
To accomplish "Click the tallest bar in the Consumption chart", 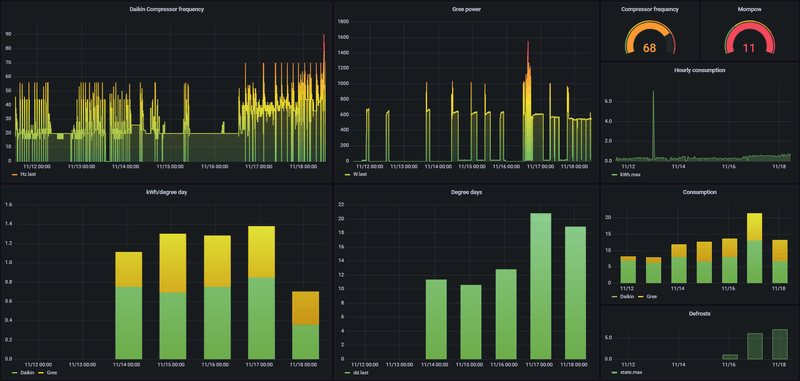I will click(754, 248).
